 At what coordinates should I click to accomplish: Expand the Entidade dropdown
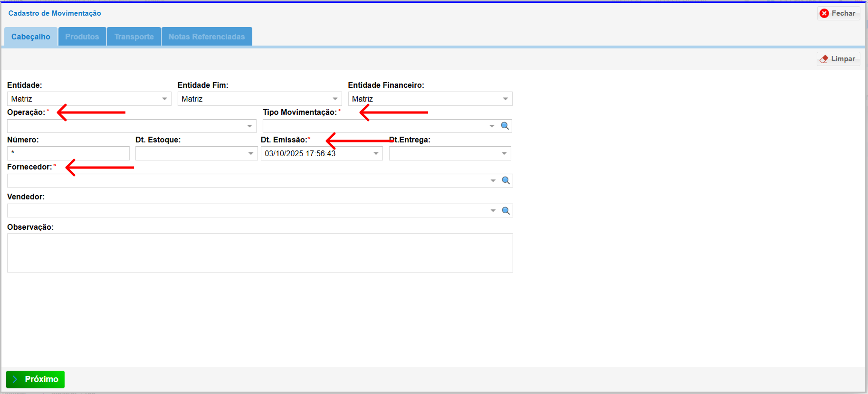pyautogui.click(x=165, y=99)
